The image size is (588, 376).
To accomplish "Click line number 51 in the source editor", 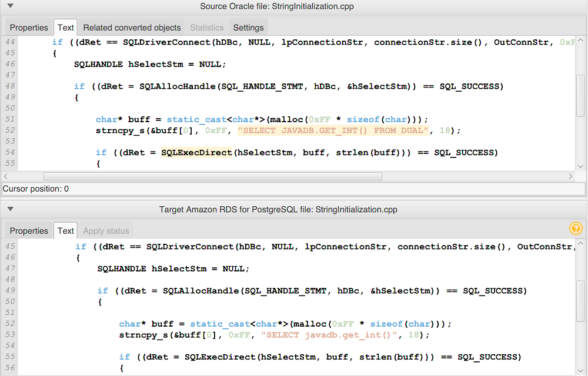I will (9, 119).
